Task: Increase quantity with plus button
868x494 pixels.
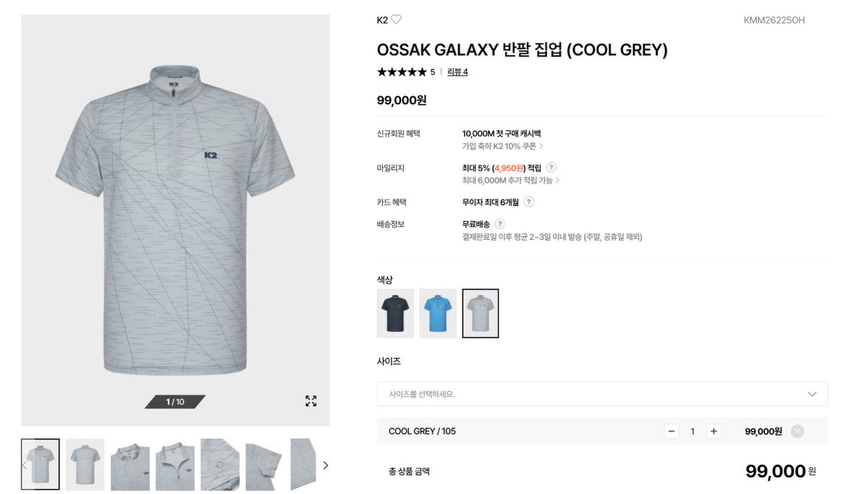Action: tap(714, 432)
